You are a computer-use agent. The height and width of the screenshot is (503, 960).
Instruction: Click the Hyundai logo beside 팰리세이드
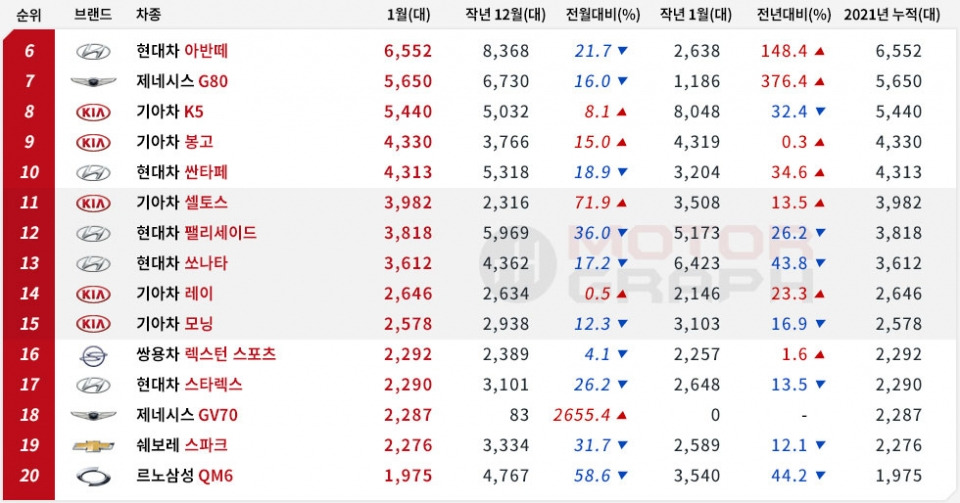point(93,233)
